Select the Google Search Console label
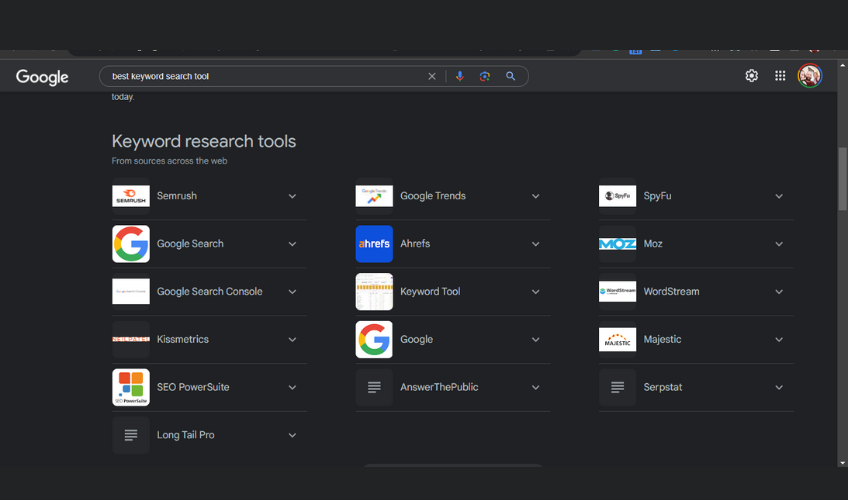 coord(209,291)
